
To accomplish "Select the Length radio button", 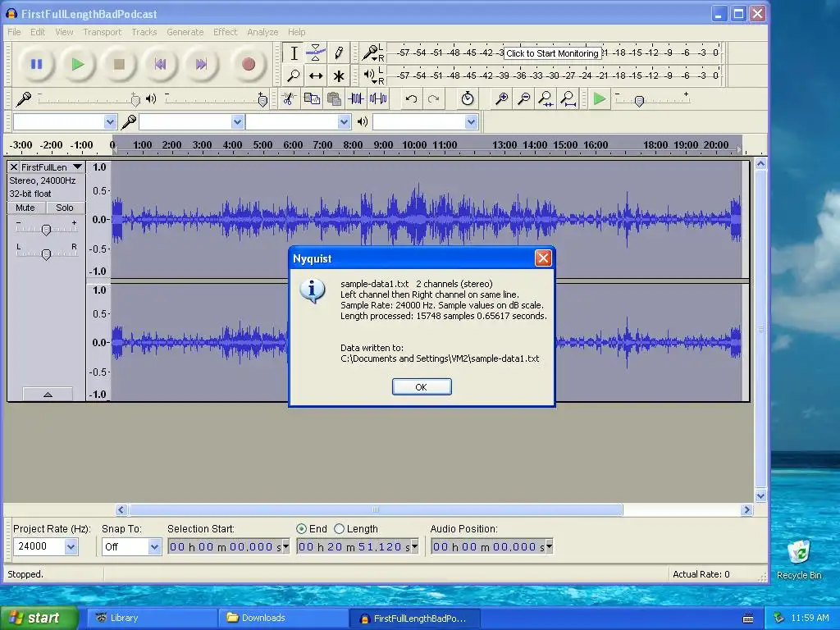I will (339, 529).
